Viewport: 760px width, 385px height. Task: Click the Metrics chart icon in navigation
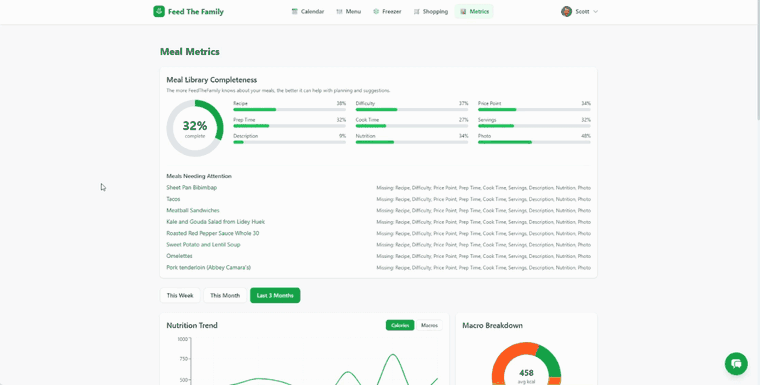point(463,12)
